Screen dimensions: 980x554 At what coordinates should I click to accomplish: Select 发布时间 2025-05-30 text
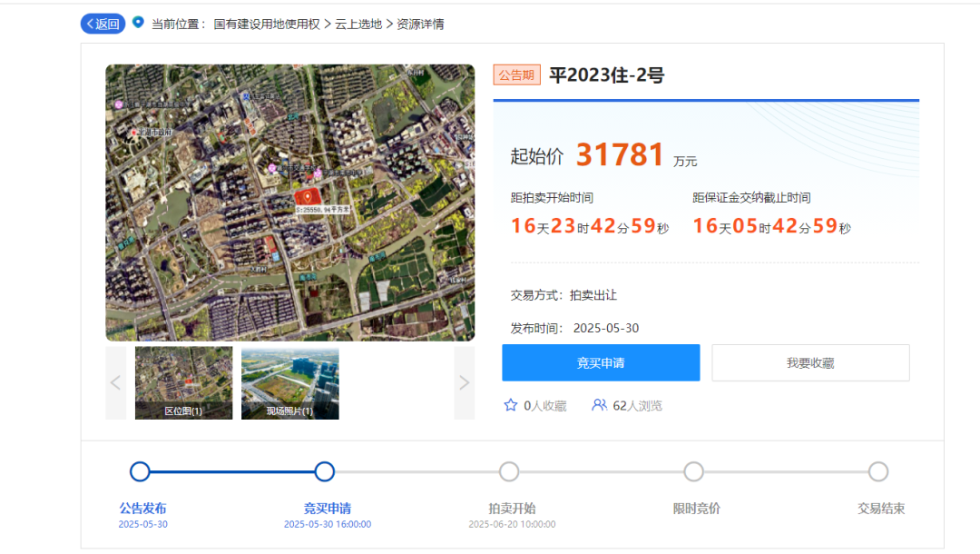click(x=574, y=328)
